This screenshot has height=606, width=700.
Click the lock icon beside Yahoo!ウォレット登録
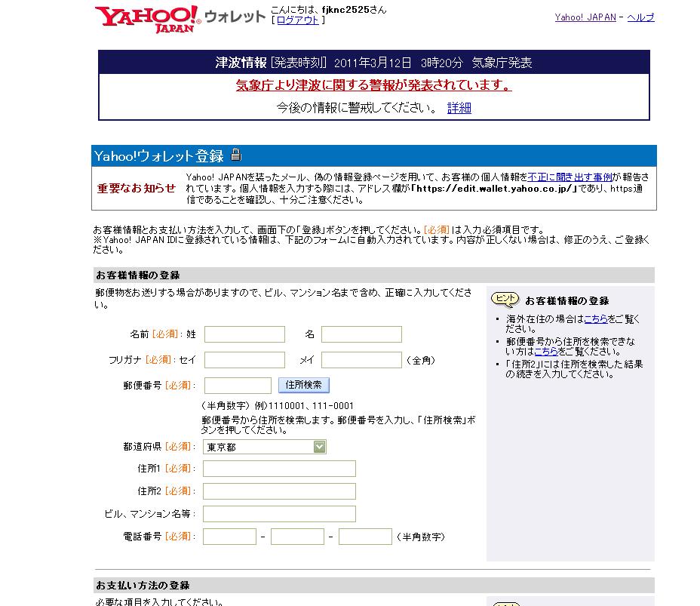click(235, 155)
